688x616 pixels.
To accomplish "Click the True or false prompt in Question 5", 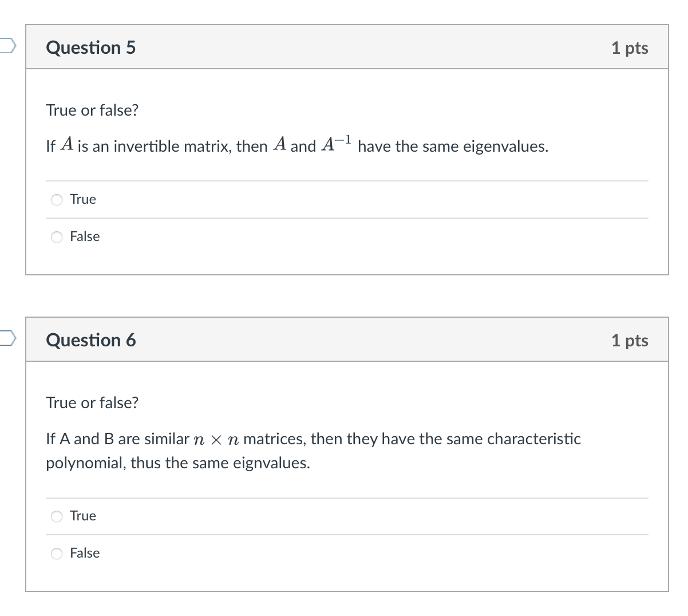I will tap(91, 110).
